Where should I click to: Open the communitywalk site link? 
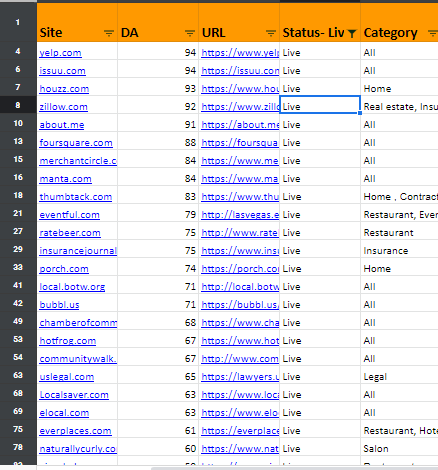point(78,359)
